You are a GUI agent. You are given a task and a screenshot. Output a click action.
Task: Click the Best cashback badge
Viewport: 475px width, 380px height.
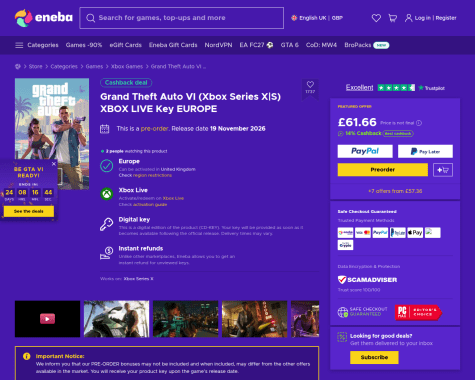pos(398,133)
